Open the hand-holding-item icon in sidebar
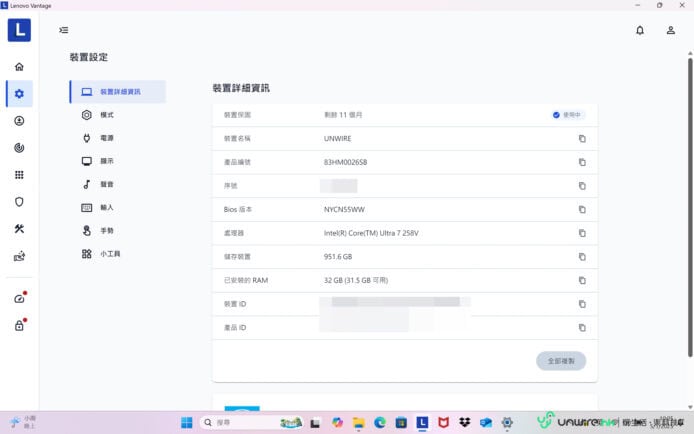 [19, 256]
